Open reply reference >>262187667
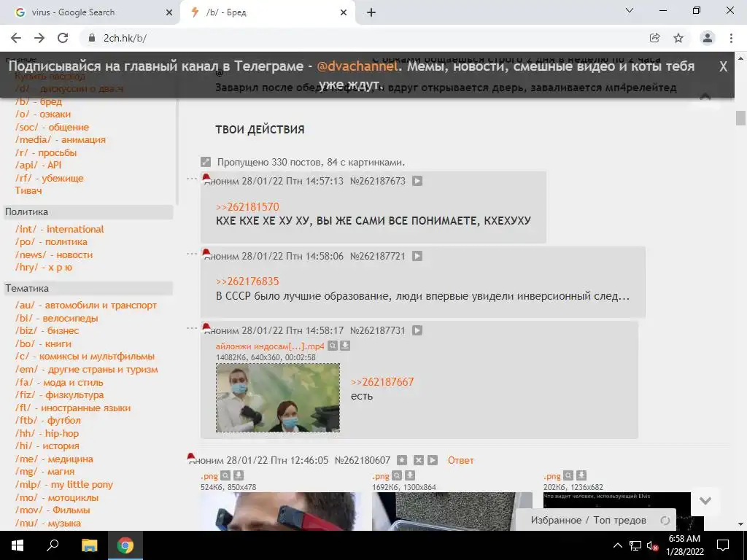Image resolution: width=747 pixels, height=560 pixels. click(382, 382)
